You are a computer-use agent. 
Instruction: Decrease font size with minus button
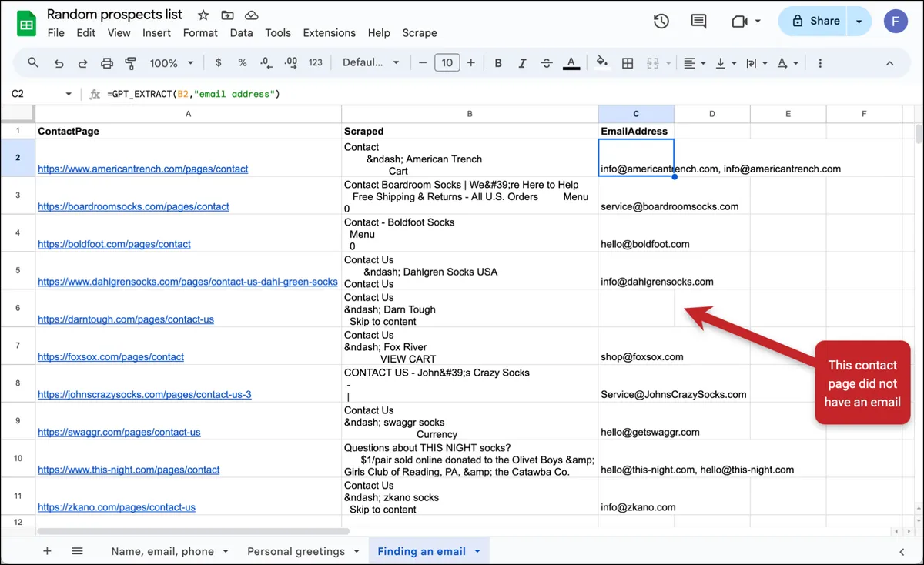(x=422, y=63)
